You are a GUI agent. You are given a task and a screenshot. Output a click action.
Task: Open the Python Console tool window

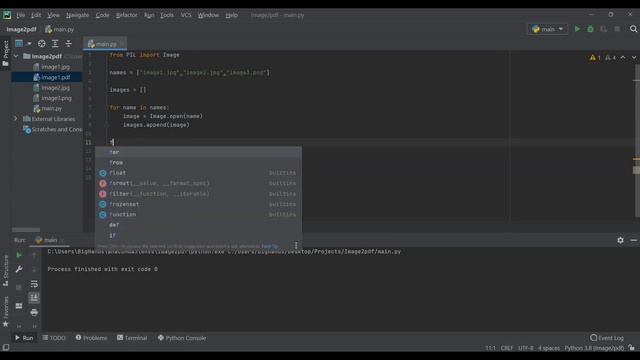182,338
